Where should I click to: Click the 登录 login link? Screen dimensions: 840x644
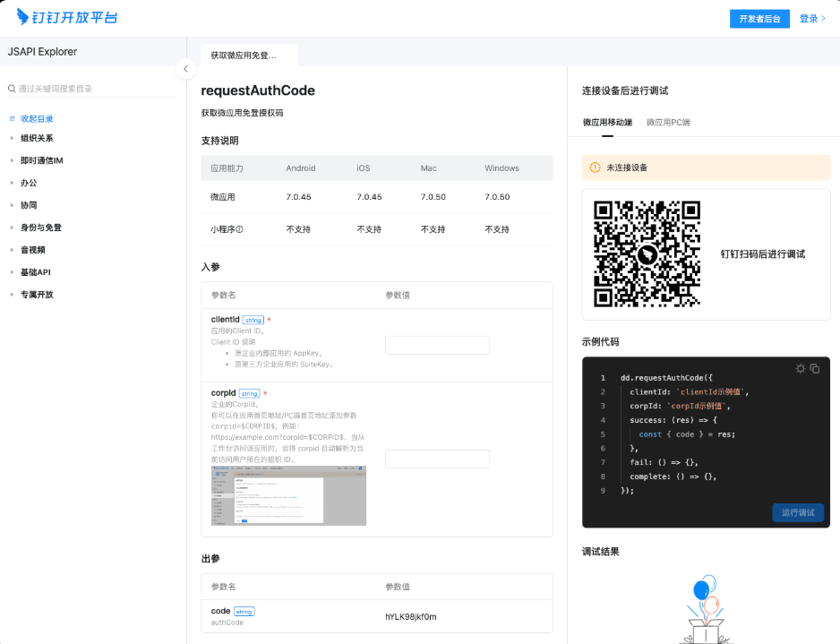pos(812,19)
